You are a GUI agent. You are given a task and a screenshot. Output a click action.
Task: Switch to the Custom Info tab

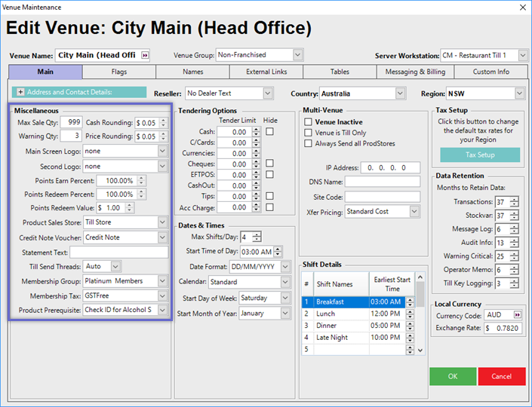click(491, 72)
